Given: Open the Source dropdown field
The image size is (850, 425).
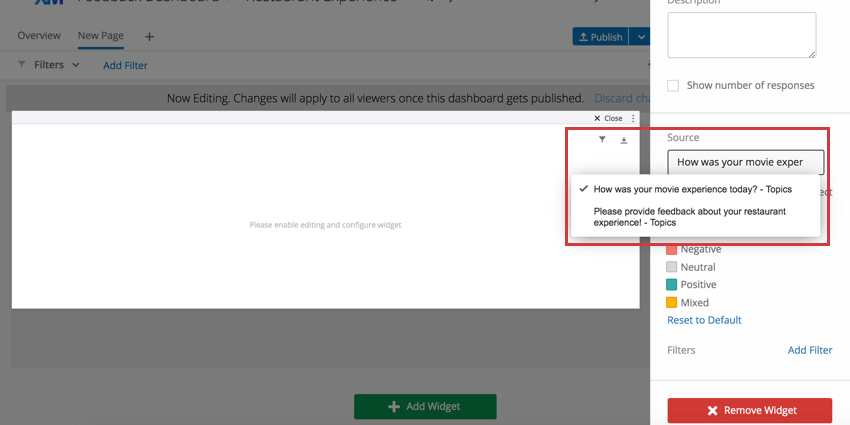Looking at the screenshot, I should point(746,162).
